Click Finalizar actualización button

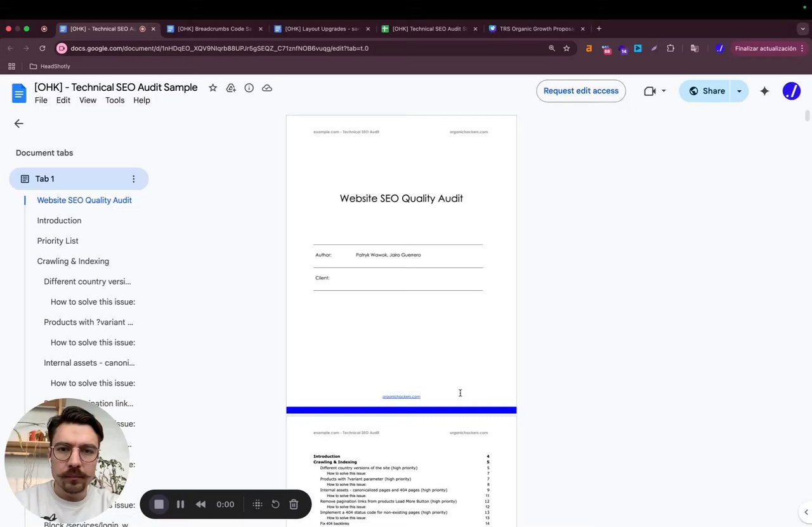point(765,48)
